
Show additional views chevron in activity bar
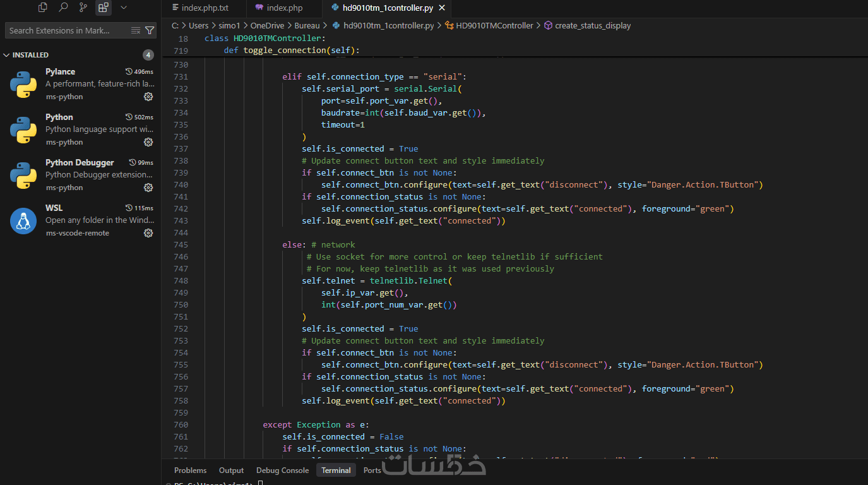click(124, 8)
